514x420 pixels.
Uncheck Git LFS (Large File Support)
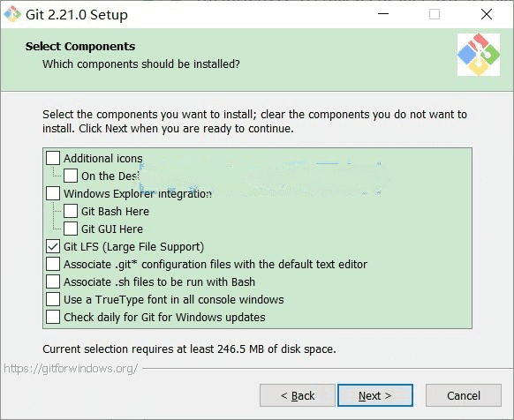click(53, 246)
